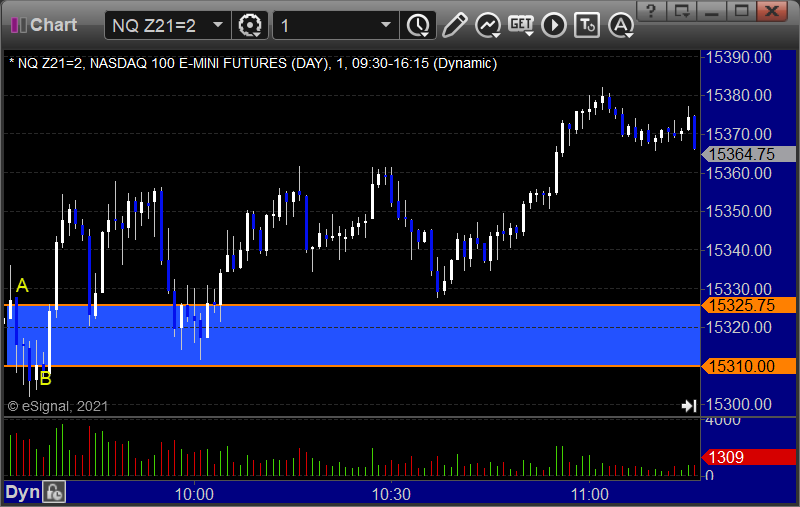
Task: Click the 15390.00 price axis label
Action: [x=738, y=57]
